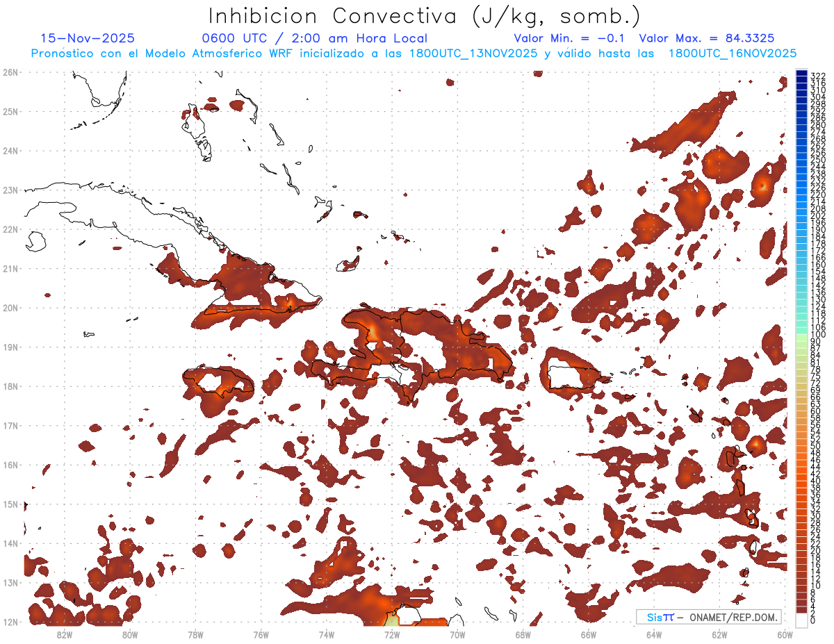Click the '76W' longitude label
834x644 pixels.
261,634
